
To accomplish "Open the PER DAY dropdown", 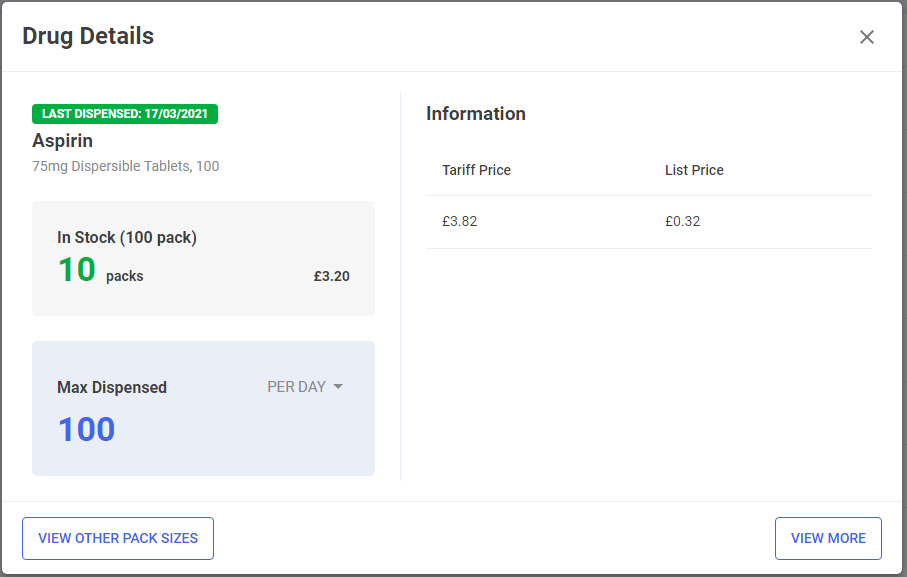I will point(305,387).
